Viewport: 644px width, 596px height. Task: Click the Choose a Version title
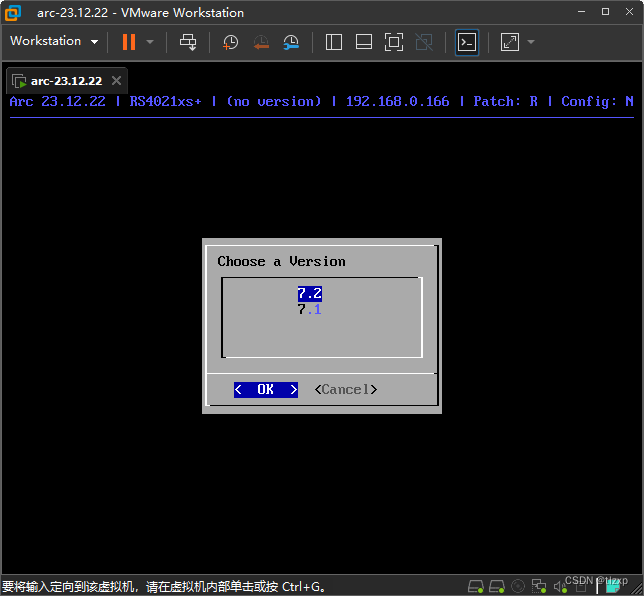click(281, 262)
